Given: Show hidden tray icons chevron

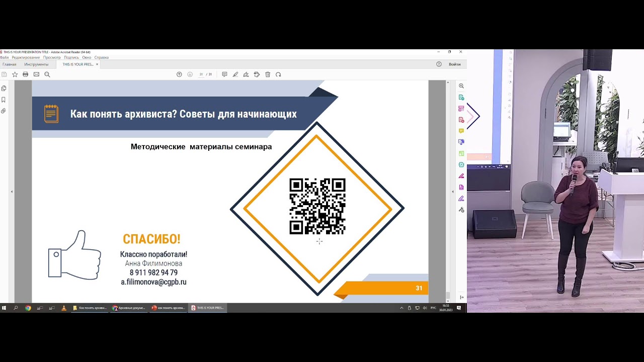Looking at the screenshot, I should pyautogui.click(x=401, y=308).
